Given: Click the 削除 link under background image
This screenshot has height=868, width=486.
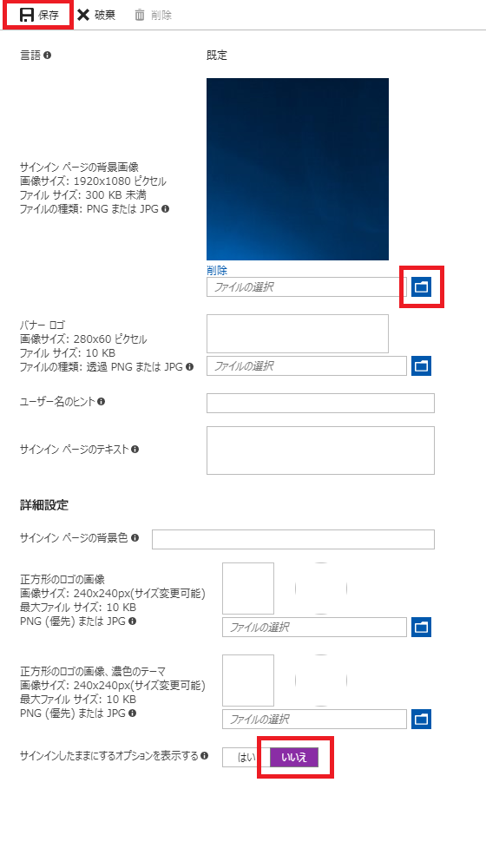Looking at the screenshot, I should coord(217,270).
